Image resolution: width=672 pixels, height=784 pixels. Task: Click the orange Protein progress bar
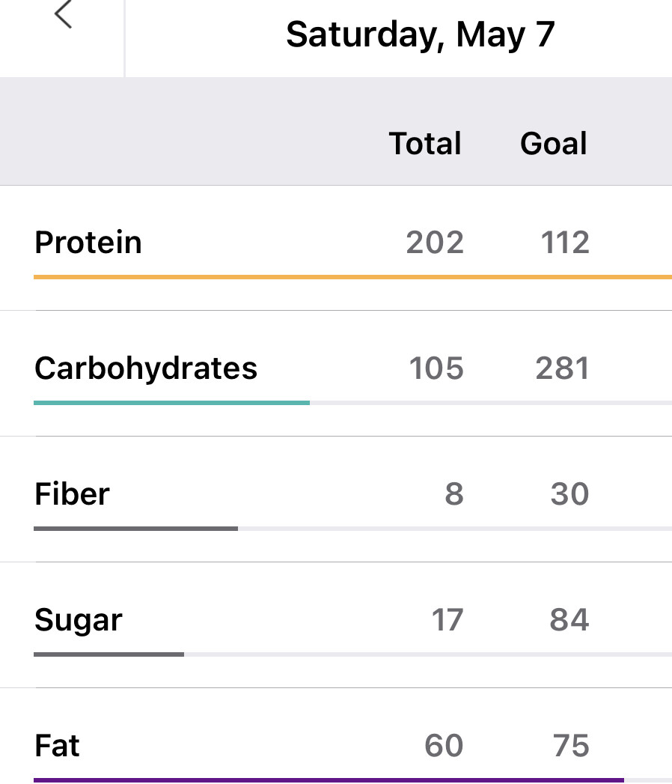[x=352, y=277]
